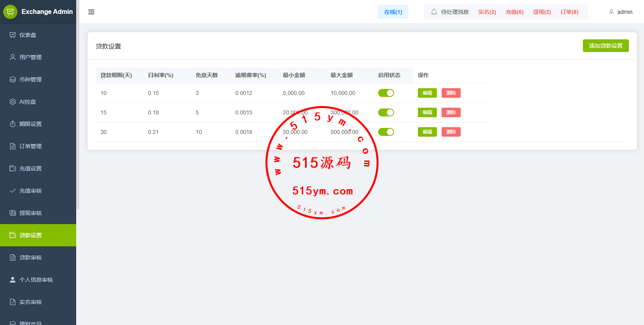Image resolution: width=644 pixels, height=325 pixels.
Task: Click the 订单管理 document icon
Action: click(x=13, y=146)
